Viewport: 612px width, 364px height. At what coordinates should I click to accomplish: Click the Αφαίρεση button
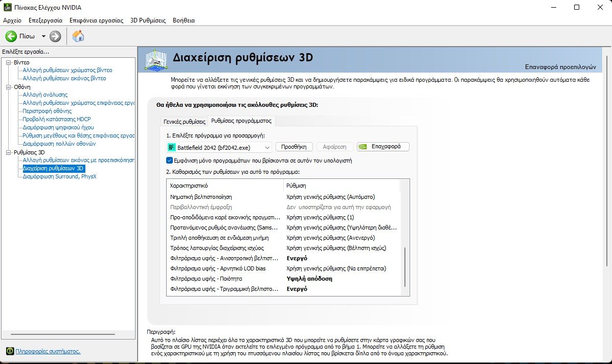click(334, 147)
